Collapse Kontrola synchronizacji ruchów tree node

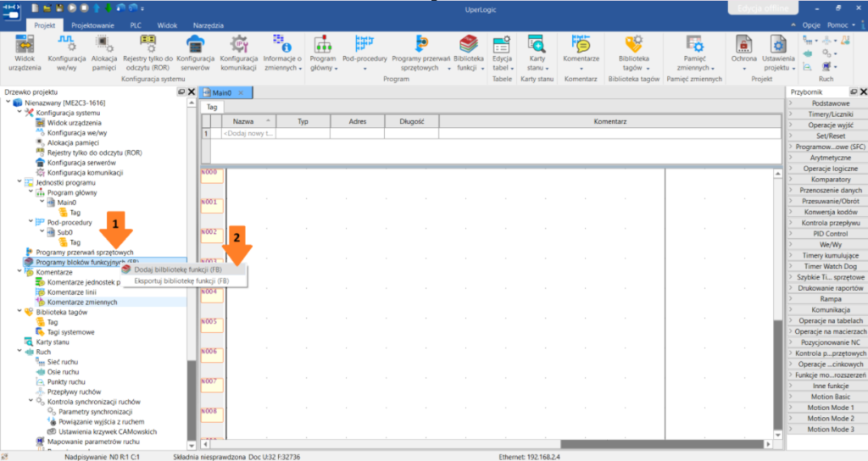(x=31, y=401)
